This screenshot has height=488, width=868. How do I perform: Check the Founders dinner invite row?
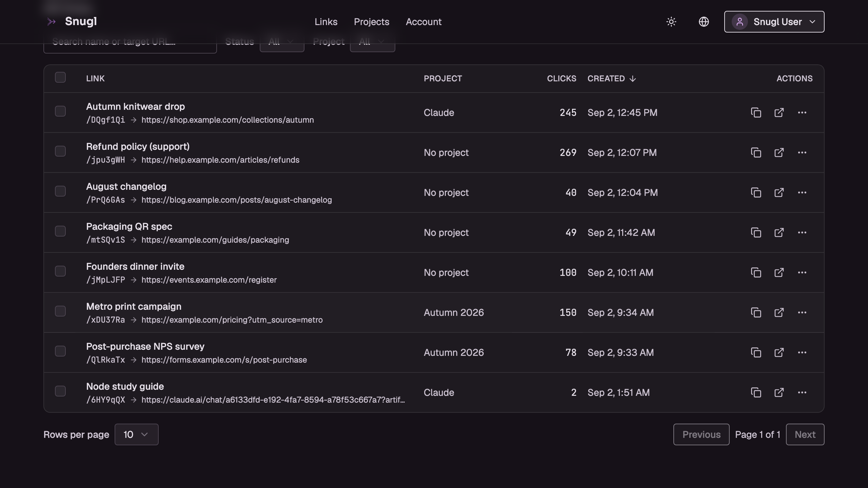60,271
